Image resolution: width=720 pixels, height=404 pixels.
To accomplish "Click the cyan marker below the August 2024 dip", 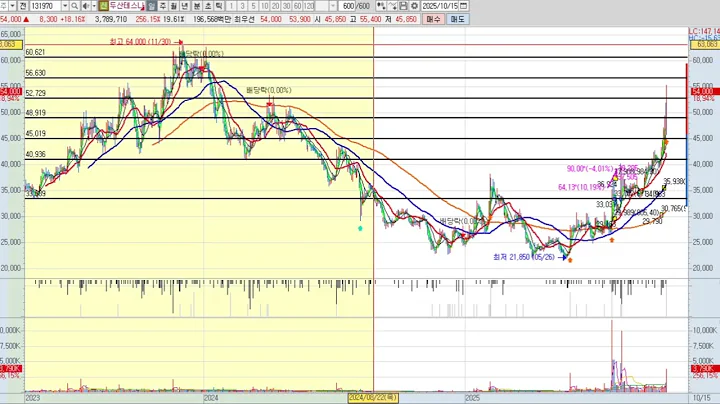I will (x=360, y=228).
